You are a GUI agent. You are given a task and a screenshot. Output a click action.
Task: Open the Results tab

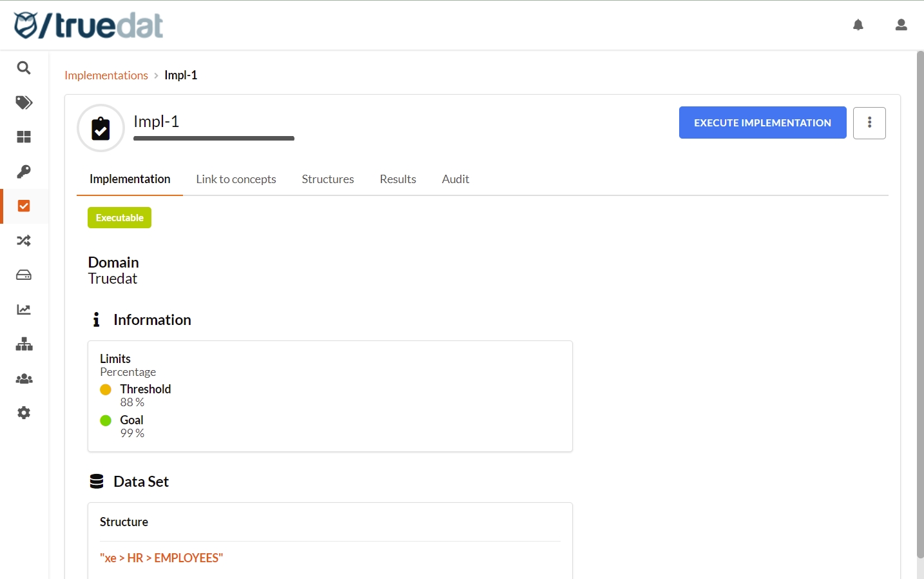pyautogui.click(x=398, y=179)
